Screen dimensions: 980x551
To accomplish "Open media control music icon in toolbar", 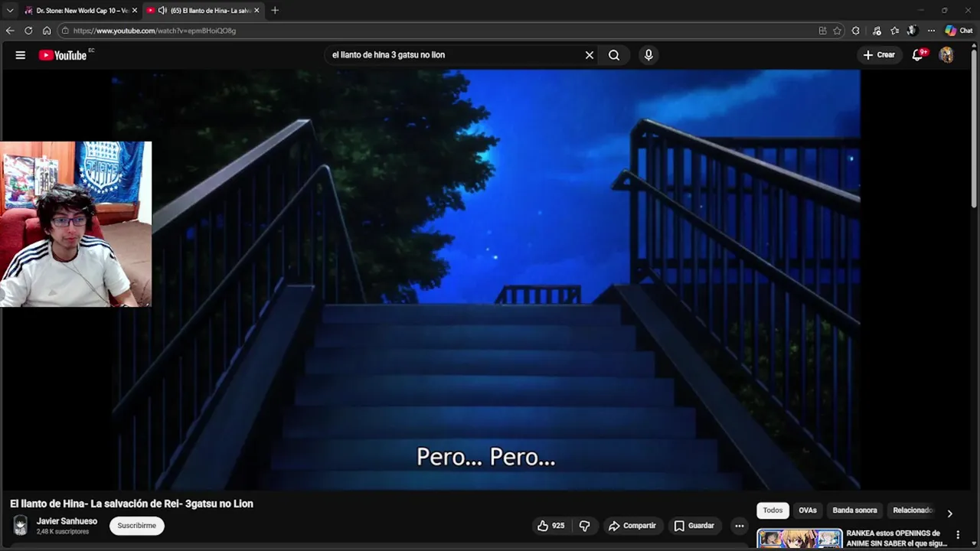I will pos(877,31).
